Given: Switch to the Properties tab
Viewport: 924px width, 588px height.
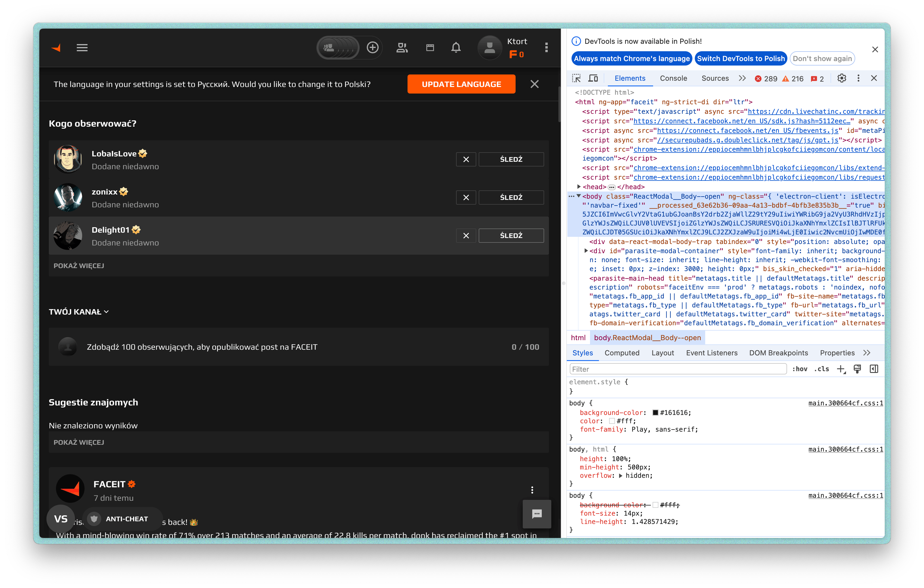Looking at the screenshot, I should [837, 353].
